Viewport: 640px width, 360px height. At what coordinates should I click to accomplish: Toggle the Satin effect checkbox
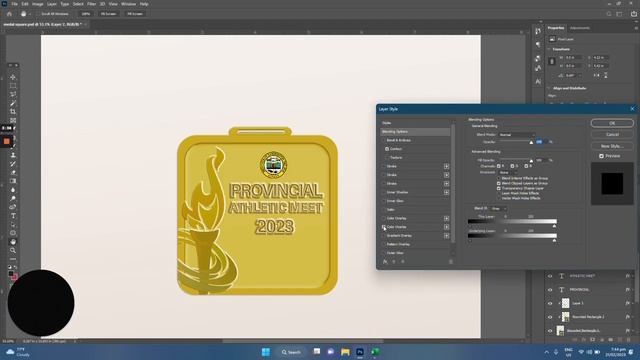(384, 209)
